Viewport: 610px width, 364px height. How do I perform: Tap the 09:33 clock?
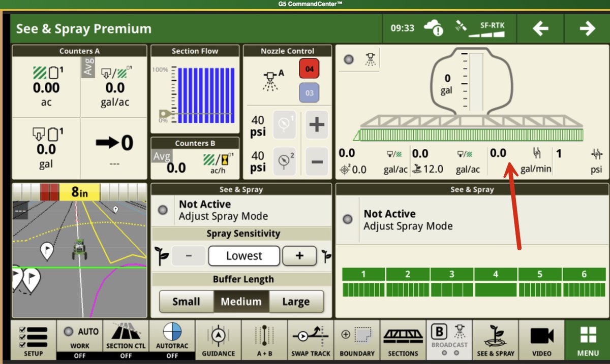[402, 28]
